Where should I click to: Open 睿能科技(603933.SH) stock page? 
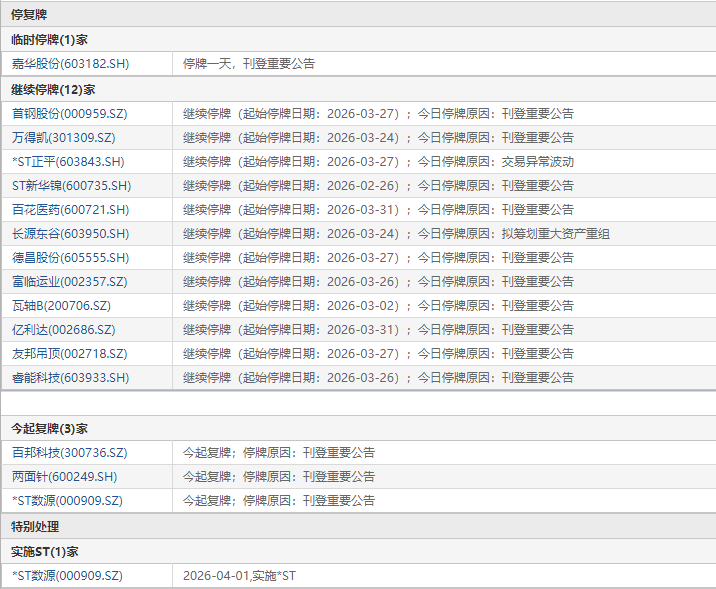(x=70, y=377)
